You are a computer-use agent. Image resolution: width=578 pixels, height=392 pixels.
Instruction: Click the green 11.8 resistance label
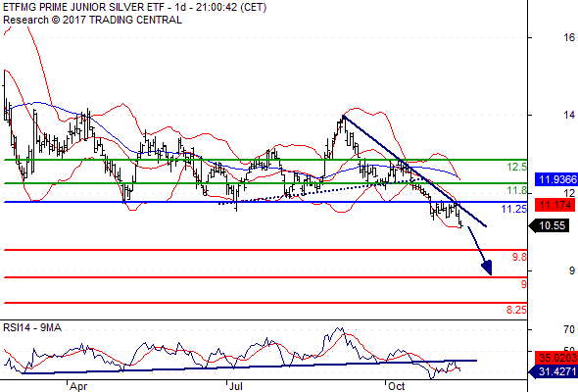[x=516, y=191]
